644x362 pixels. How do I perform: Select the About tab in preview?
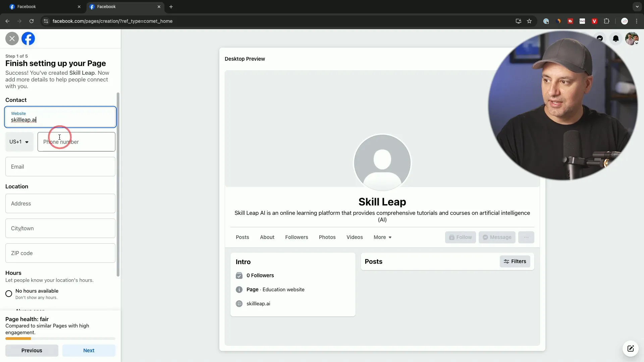(267, 237)
